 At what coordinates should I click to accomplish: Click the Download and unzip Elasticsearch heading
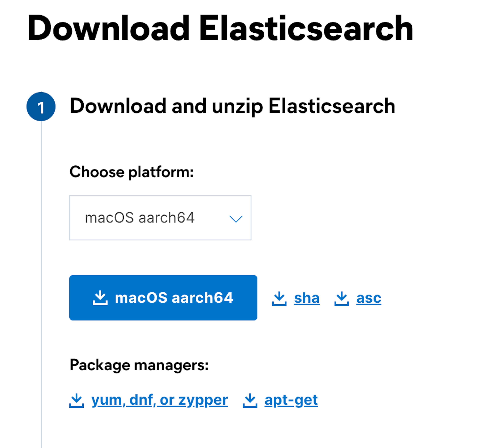(232, 106)
